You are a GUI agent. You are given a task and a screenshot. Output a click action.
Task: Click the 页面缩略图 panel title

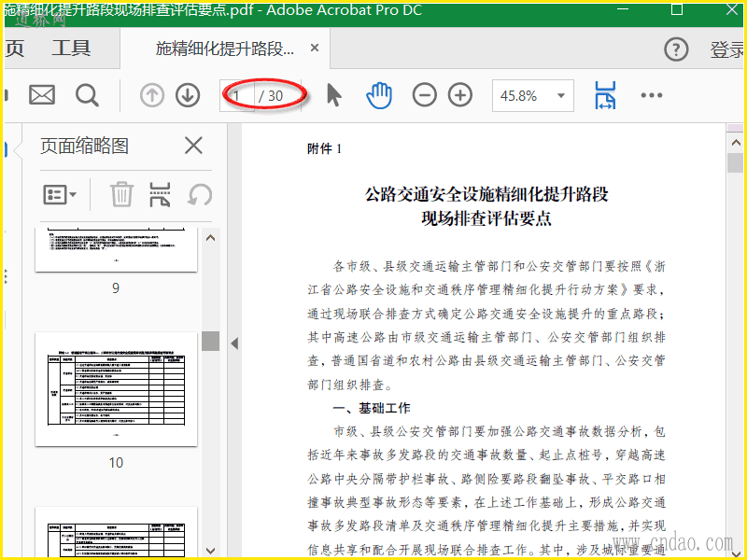84,146
